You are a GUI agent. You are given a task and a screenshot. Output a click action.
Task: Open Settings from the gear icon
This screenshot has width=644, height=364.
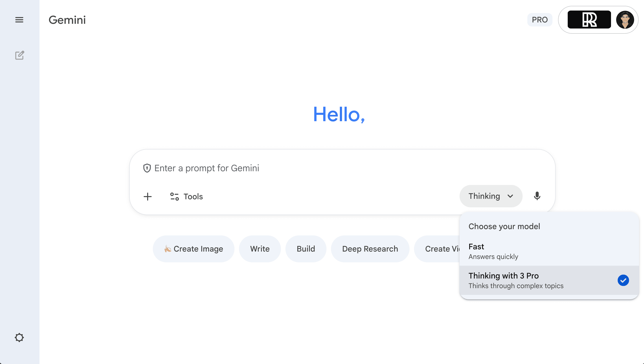[x=20, y=338]
